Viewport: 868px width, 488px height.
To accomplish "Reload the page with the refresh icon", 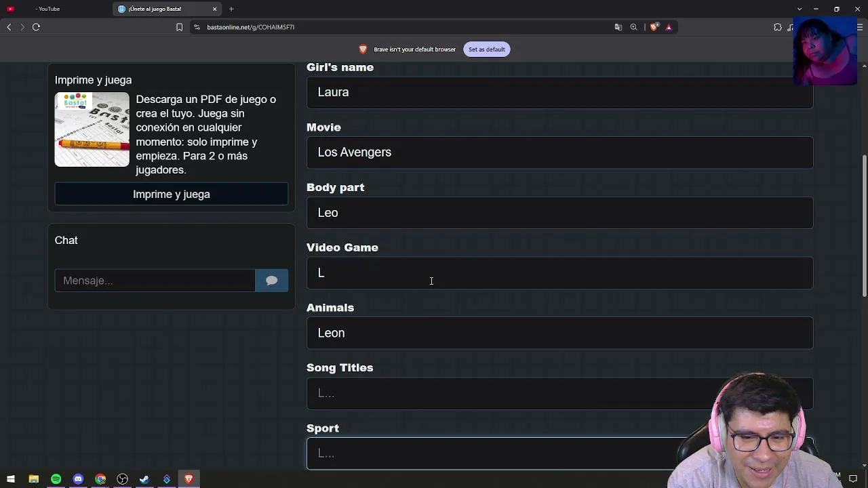I will [x=36, y=27].
